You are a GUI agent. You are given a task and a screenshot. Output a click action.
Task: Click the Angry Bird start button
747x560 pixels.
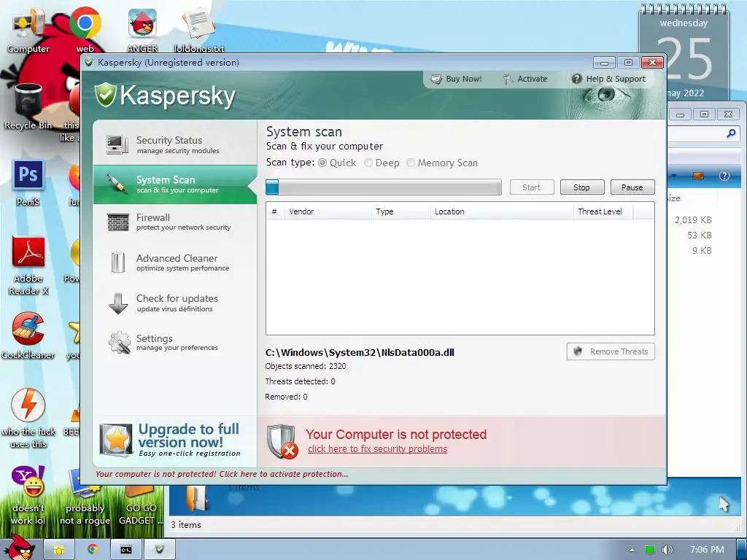click(x=20, y=548)
